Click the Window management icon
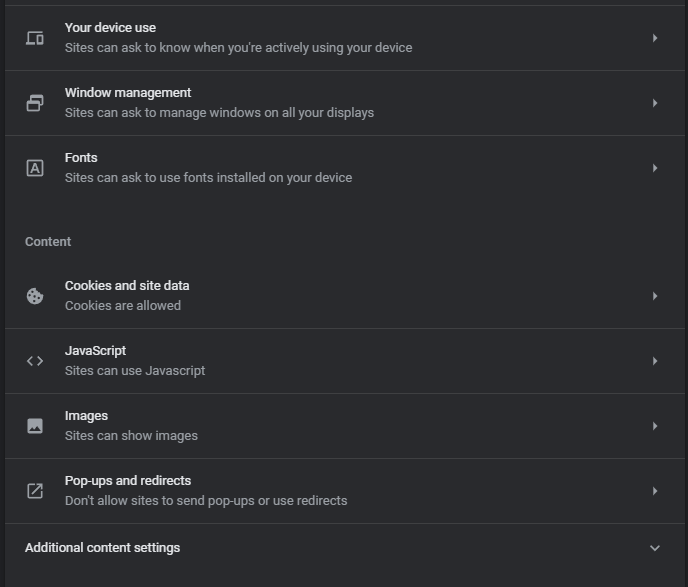 tap(35, 103)
